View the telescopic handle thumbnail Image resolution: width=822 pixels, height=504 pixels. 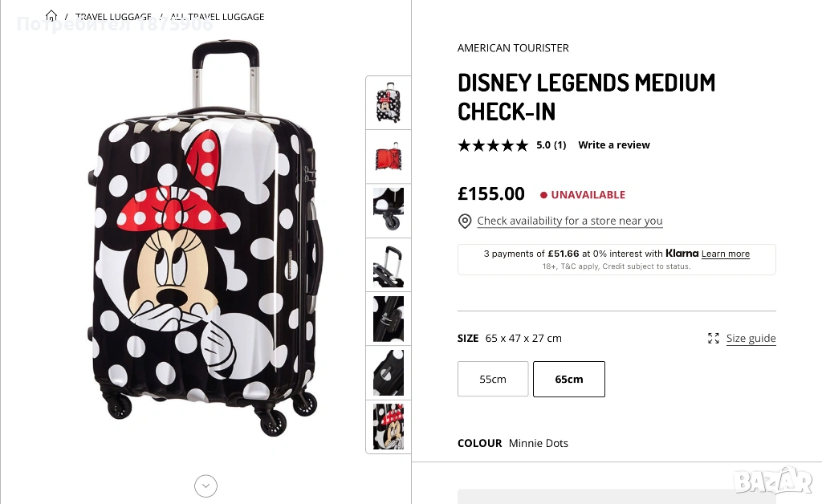coord(389,264)
